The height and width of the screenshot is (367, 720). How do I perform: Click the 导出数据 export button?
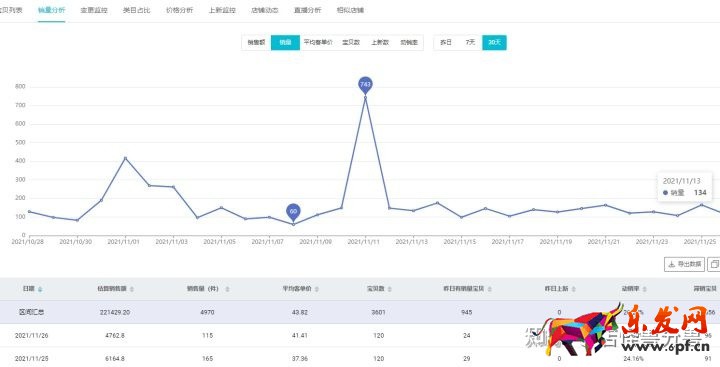684,264
